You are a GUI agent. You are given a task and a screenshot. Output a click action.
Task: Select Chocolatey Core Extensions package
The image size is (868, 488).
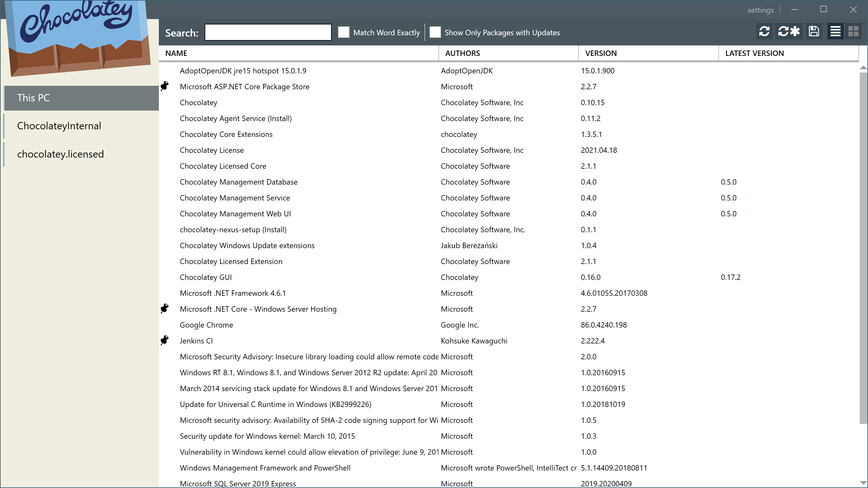click(509, 134)
